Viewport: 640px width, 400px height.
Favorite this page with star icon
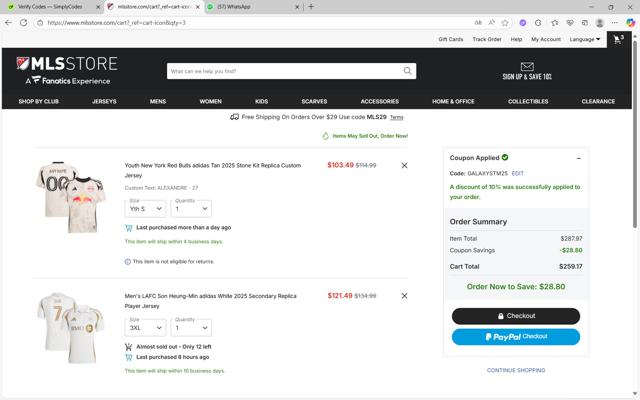click(506, 22)
